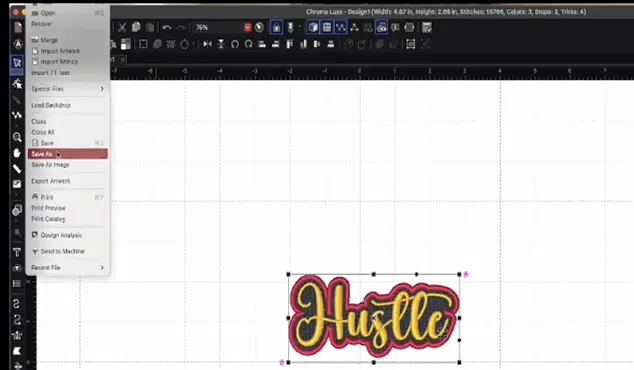Click the Rotate counterclockwise icon
The width and height of the screenshot is (634, 370).
(x=235, y=44)
